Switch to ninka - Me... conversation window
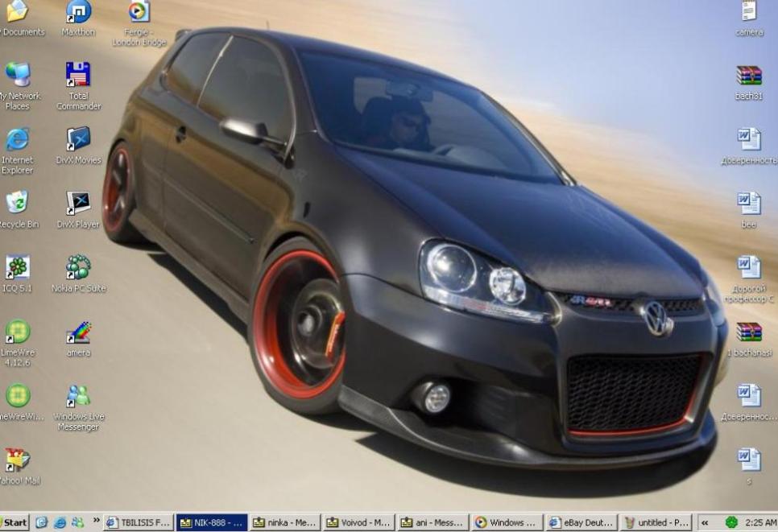 pyautogui.click(x=285, y=522)
